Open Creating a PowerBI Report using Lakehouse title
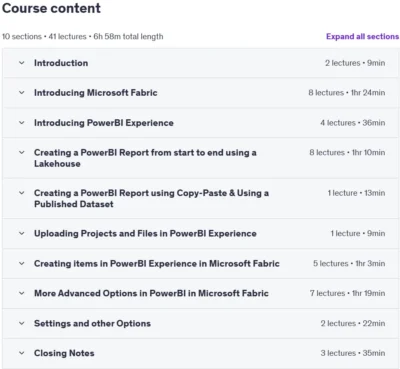 click(145, 158)
